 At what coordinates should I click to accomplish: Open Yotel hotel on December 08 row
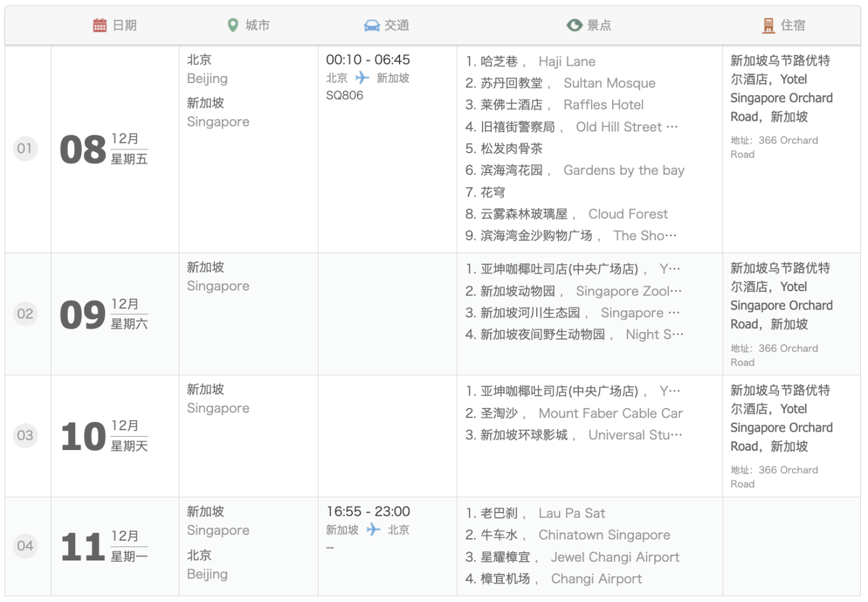tap(781, 89)
